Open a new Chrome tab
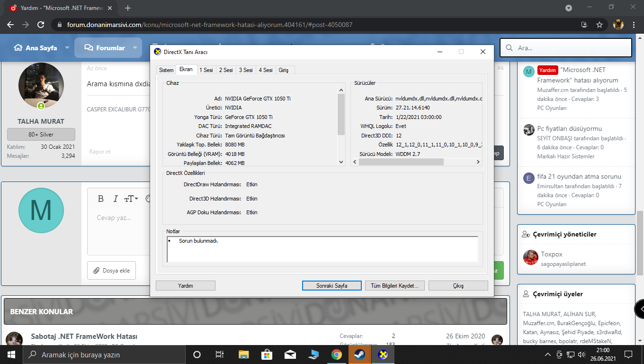 (x=128, y=8)
